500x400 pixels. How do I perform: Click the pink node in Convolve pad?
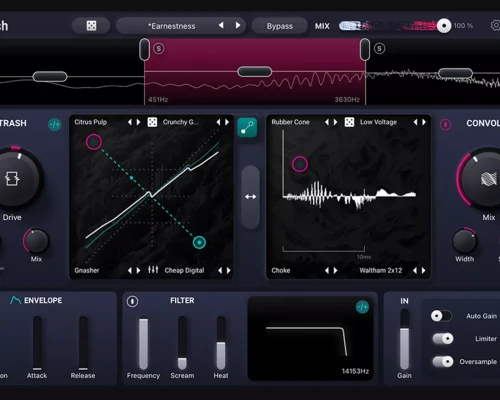[300, 164]
